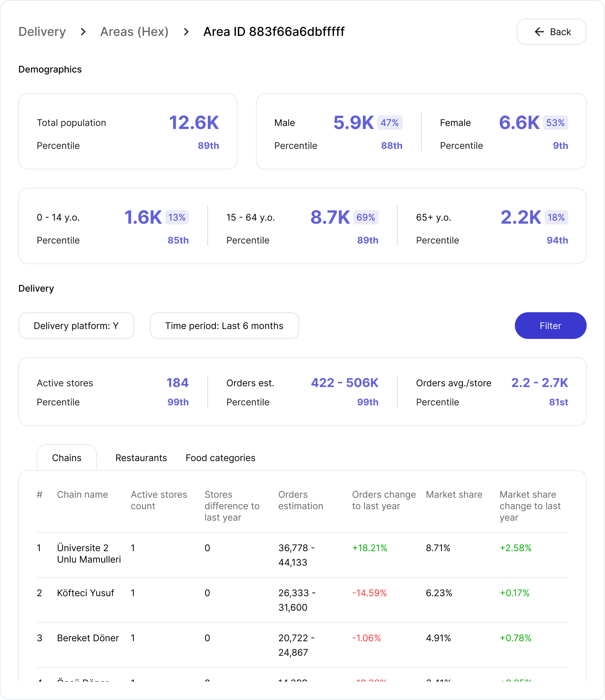Click the 12.6K total population value
Viewport: 605px width, 700px height.
194,123
